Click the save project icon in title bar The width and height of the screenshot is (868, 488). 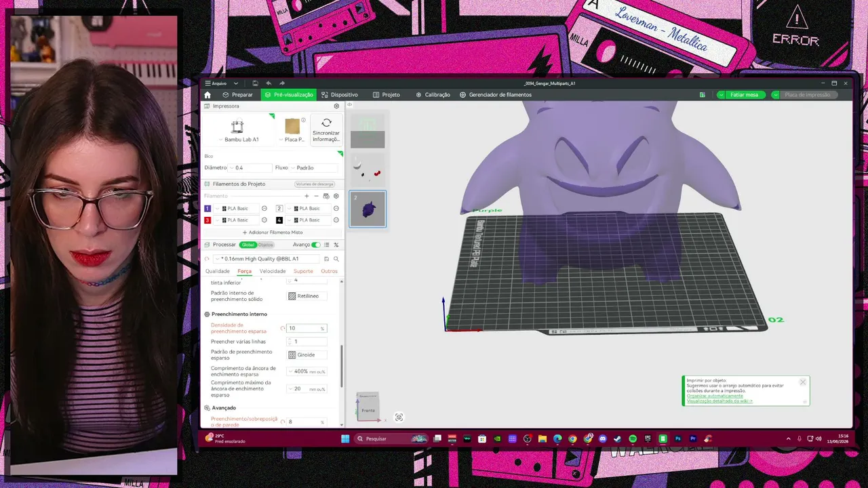point(255,83)
